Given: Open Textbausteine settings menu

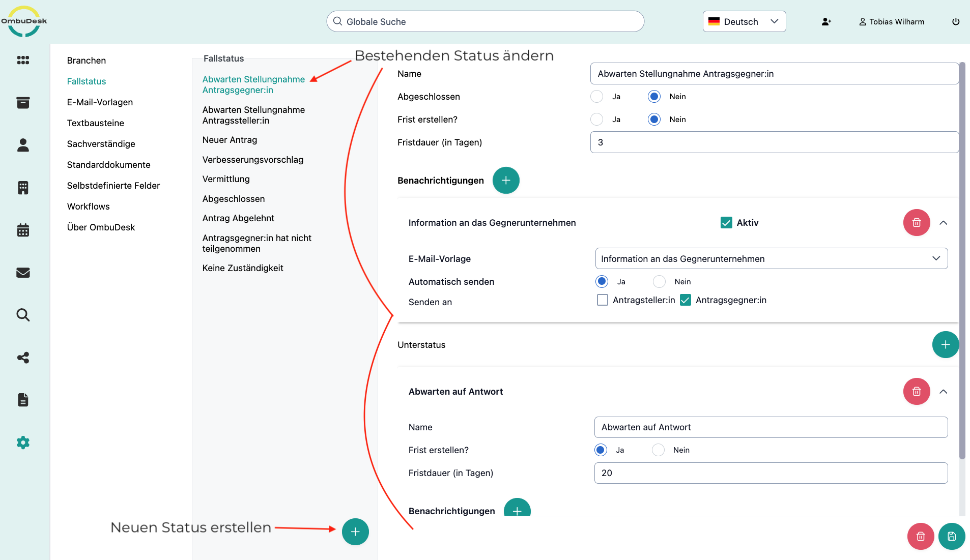Looking at the screenshot, I should 96,123.
